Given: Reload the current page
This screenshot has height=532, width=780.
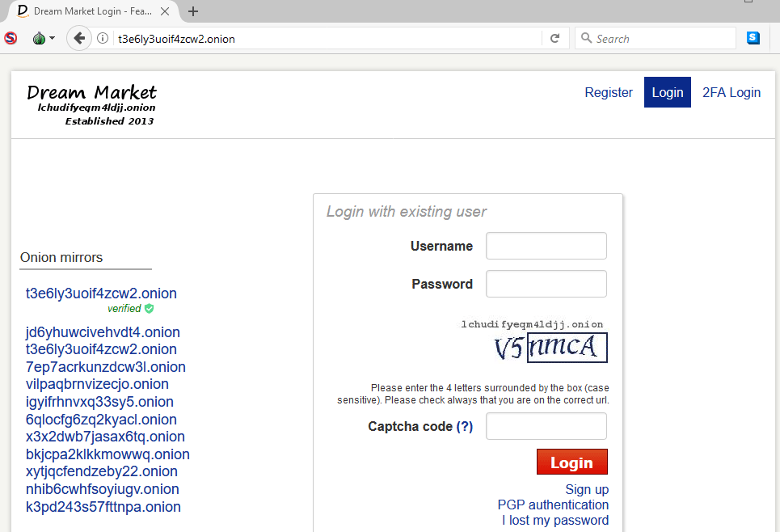Looking at the screenshot, I should click(x=554, y=38).
